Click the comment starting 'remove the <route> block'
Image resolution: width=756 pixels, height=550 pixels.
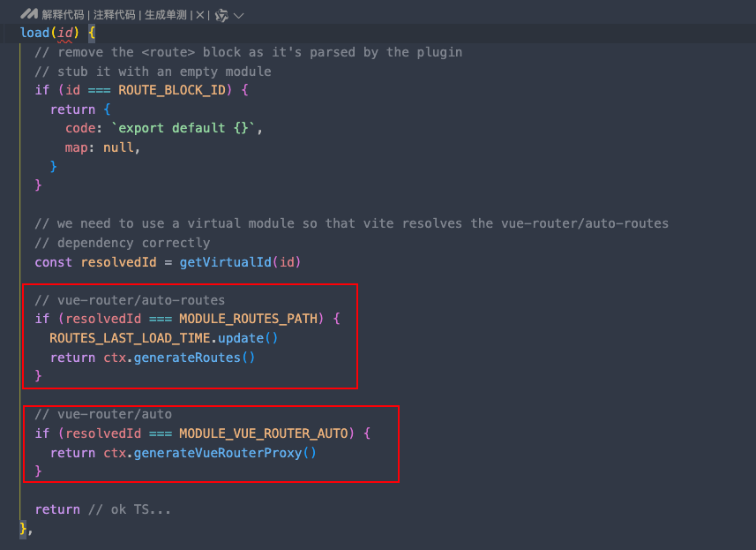248,52
